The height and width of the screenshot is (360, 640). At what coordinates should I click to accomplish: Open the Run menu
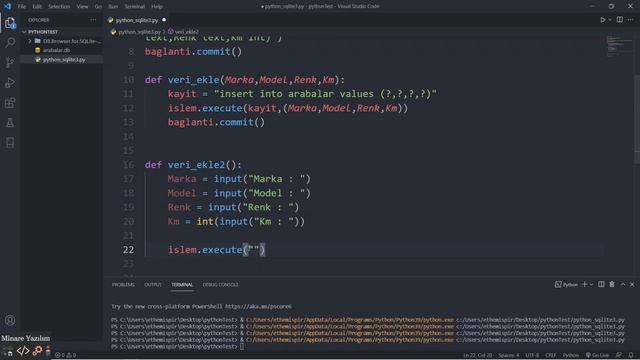tap(113, 7)
